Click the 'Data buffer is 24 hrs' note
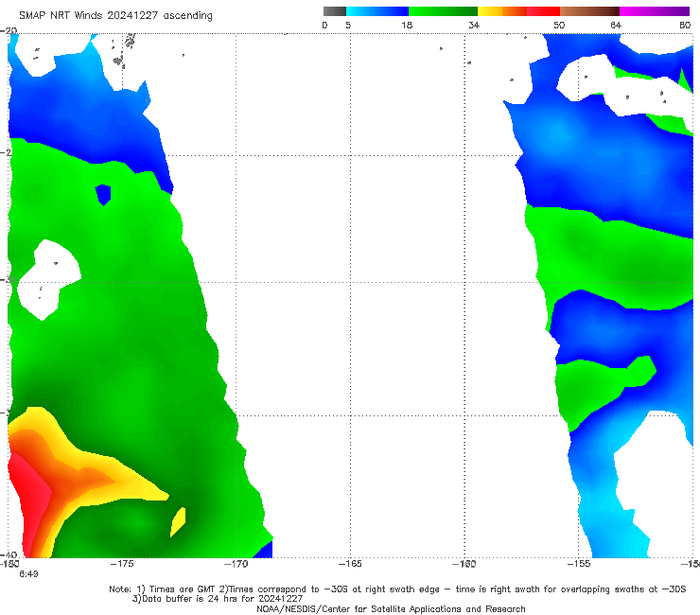The width and height of the screenshot is (700, 615). pyautogui.click(x=218, y=599)
